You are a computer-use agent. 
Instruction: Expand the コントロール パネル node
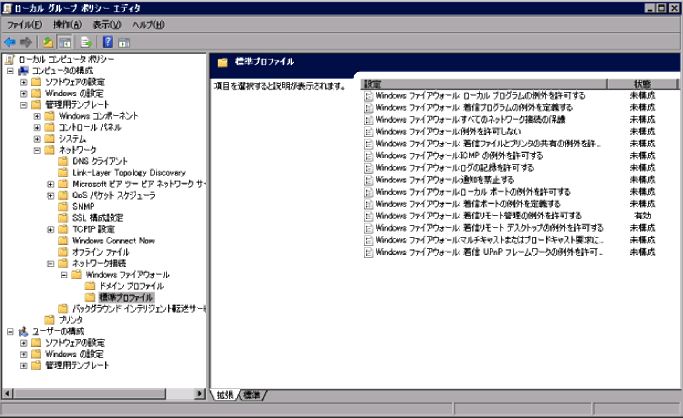tap(37, 127)
